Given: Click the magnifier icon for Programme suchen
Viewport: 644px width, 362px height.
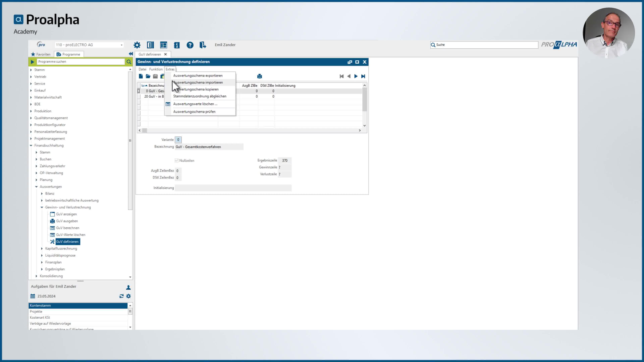Looking at the screenshot, I should pyautogui.click(x=129, y=62).
